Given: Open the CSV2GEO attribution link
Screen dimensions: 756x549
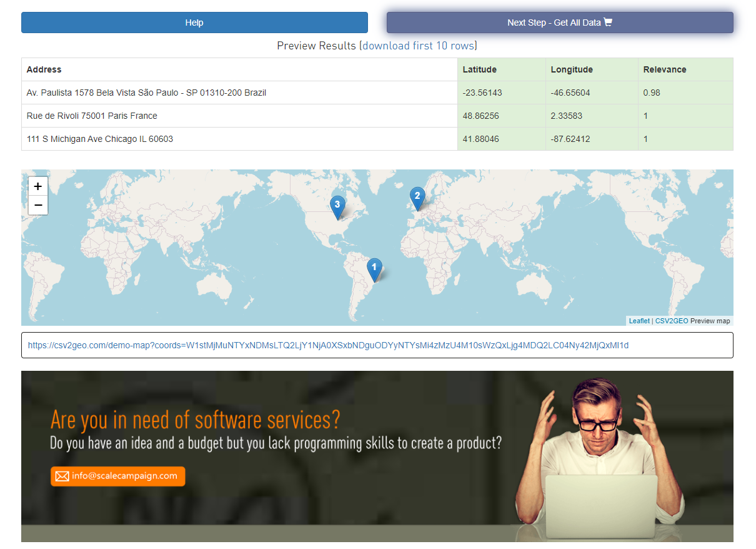Looking at the screenshot, I should (672, 321).
